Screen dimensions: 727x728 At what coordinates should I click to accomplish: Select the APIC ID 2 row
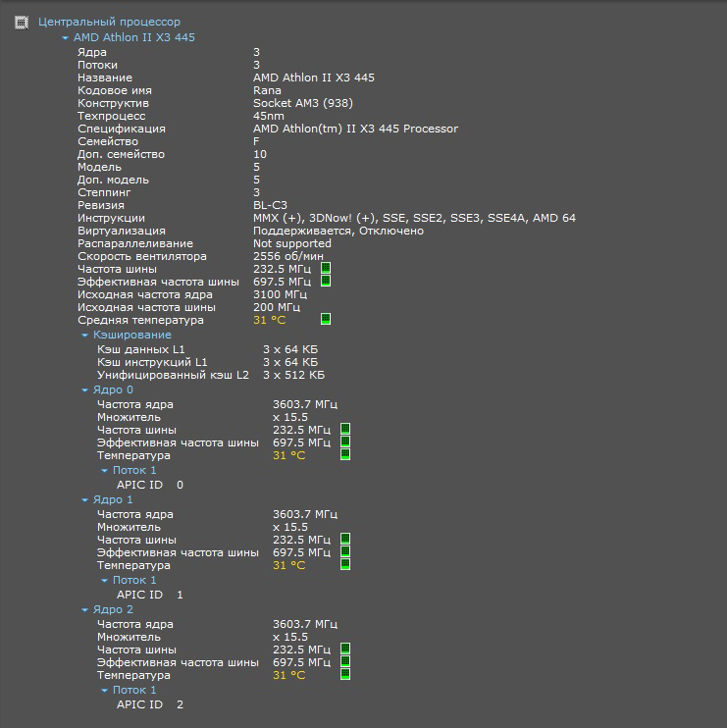coord(150,704)
